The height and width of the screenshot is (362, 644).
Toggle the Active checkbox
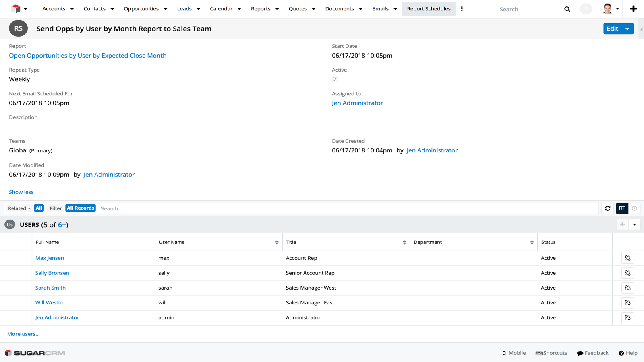[335, 80]
